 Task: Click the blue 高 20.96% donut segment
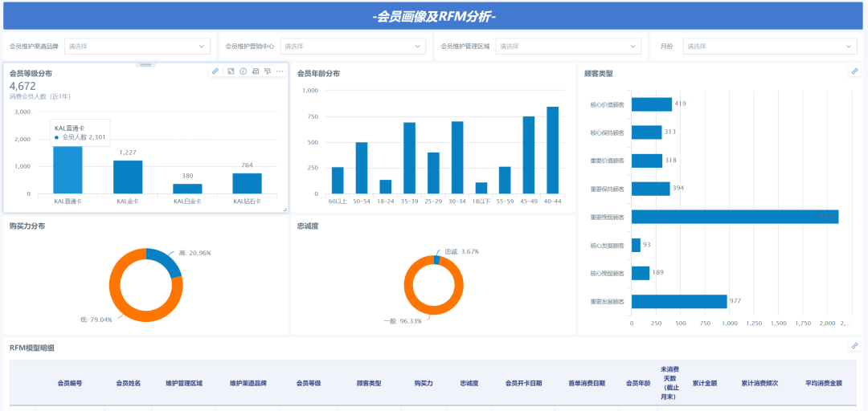point(166,260)
